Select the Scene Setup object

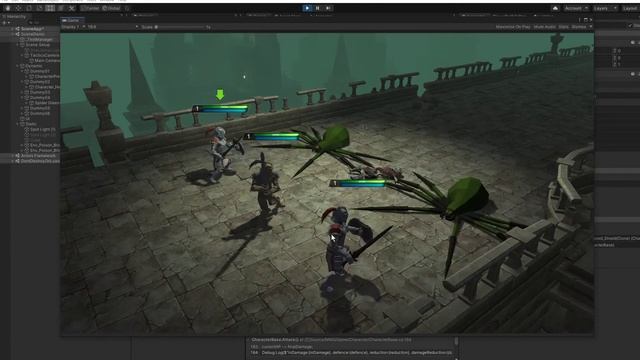point(38,45)
